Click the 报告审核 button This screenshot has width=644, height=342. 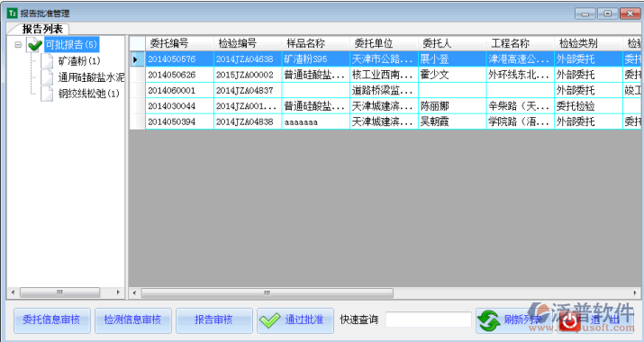coord(213,319)
